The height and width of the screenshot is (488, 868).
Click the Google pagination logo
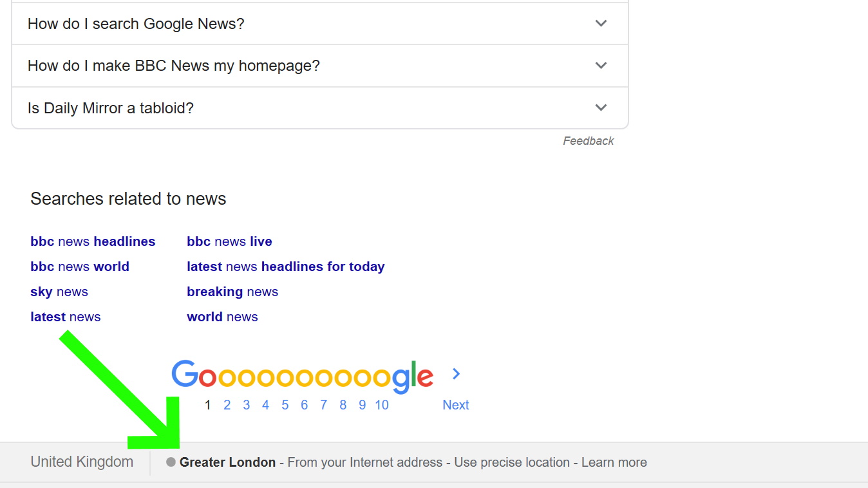(302, 376)
